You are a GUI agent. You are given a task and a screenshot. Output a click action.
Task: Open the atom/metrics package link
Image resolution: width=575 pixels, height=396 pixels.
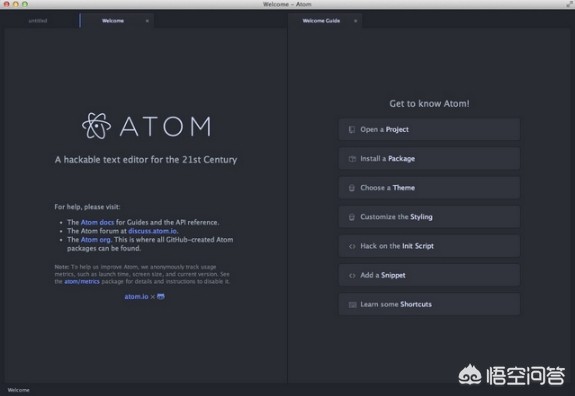pyautogui.click(x=82, y=282)
